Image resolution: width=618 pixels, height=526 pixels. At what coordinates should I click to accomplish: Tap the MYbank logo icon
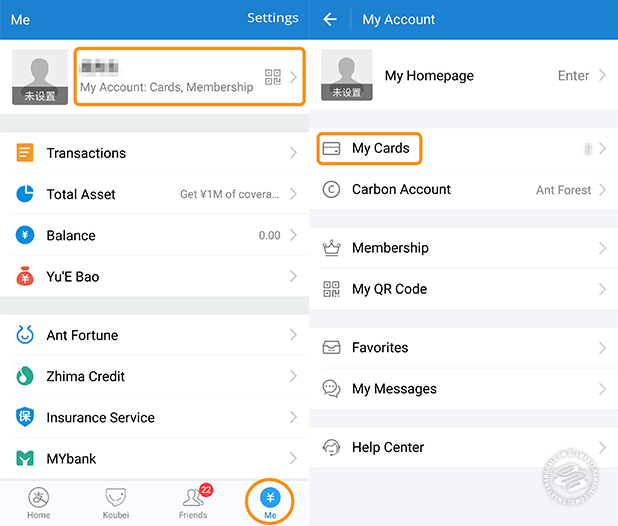pos(25,459)
